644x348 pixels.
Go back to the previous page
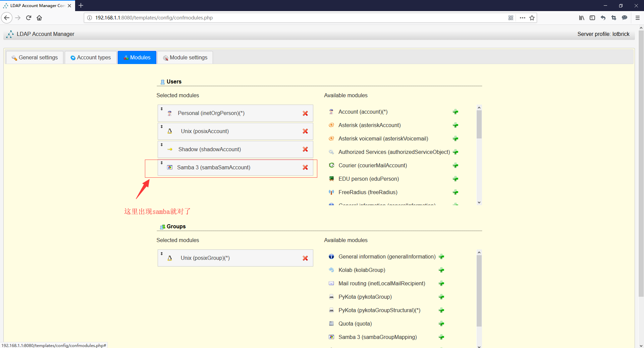point(7,18)
